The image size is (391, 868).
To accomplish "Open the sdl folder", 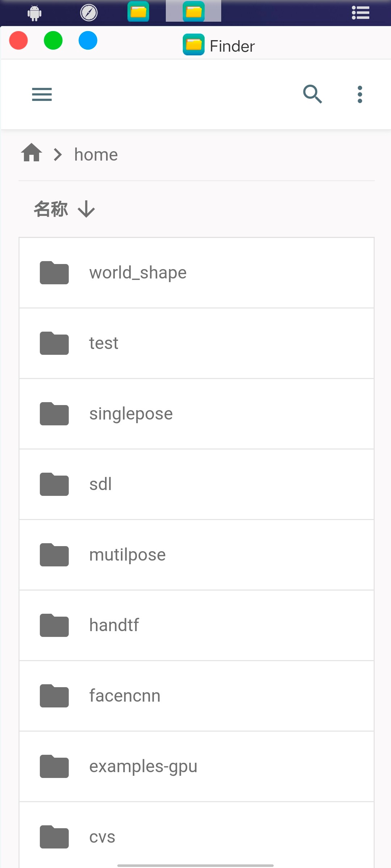I will 197,484.
